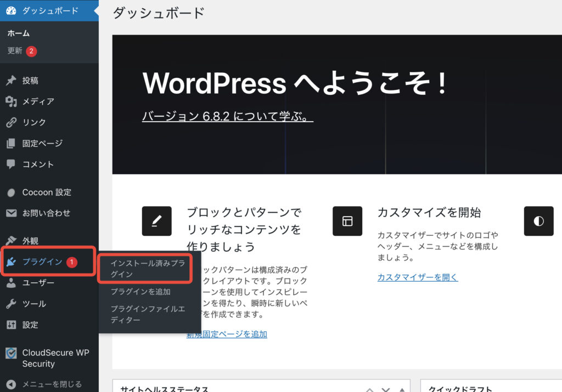Open the 設定 menu

(x=49, y=325)
